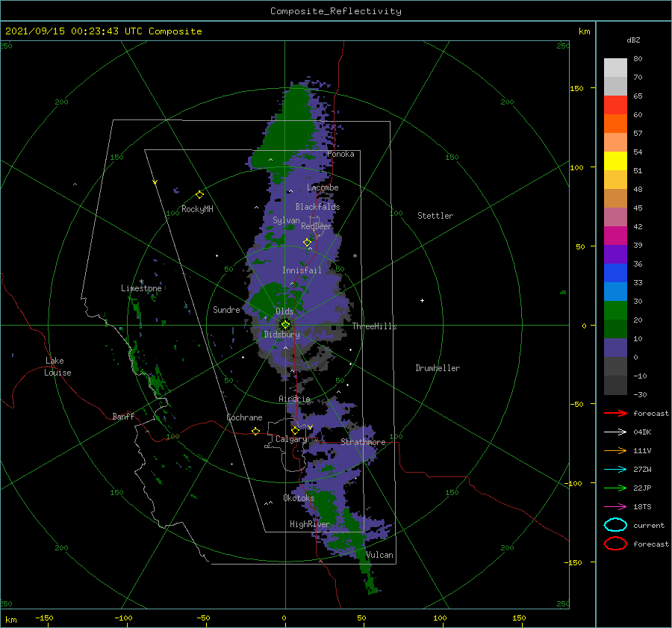Click the Lake Louise label
The image size is (672, 628).
(57, 367)
